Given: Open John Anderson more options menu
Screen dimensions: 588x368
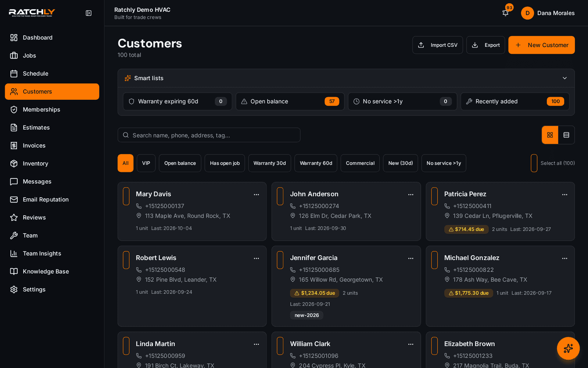Looking at the screenshot, I should (x=411, y=195).
